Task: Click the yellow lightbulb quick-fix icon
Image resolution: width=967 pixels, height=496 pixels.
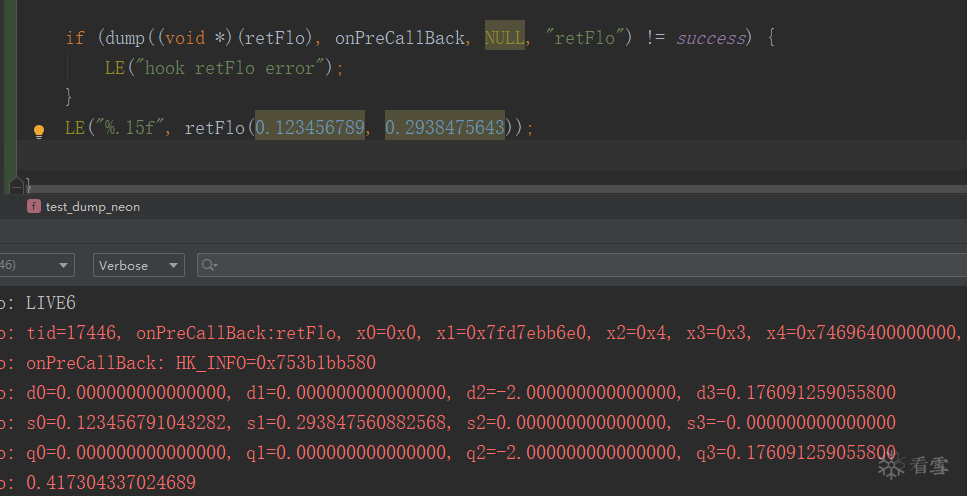Action: tap(39, 130)
